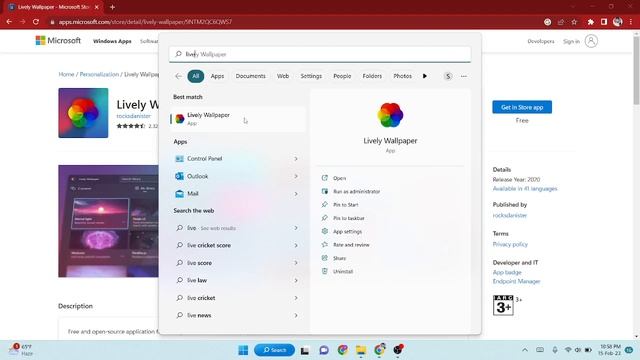Expand the 'live score' chevron

[296, 263]
